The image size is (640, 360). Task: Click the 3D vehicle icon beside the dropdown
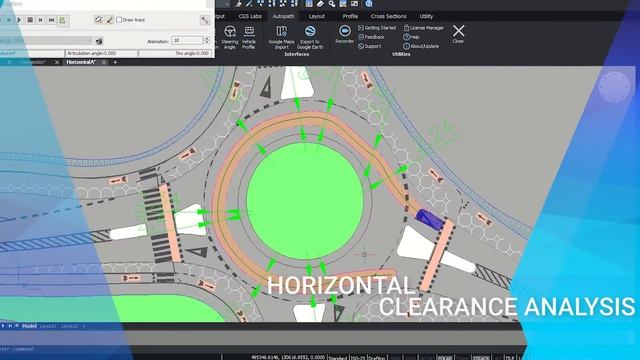click(x=99, y=41)
